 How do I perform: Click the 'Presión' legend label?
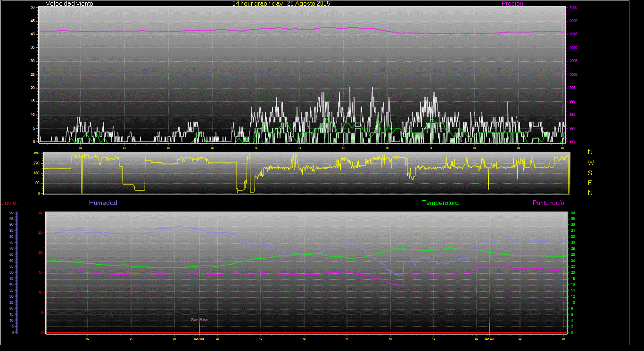coord(512,3)
